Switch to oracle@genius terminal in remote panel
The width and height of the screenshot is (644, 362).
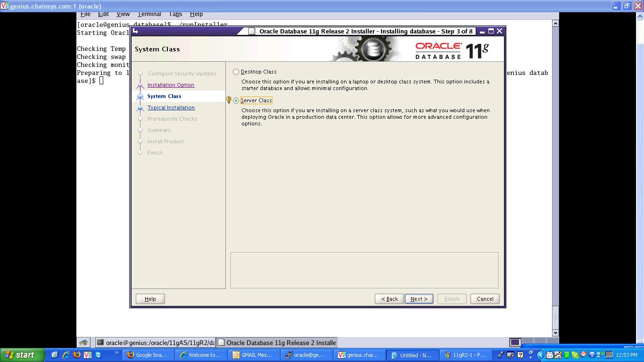click(x=156, y=343)
